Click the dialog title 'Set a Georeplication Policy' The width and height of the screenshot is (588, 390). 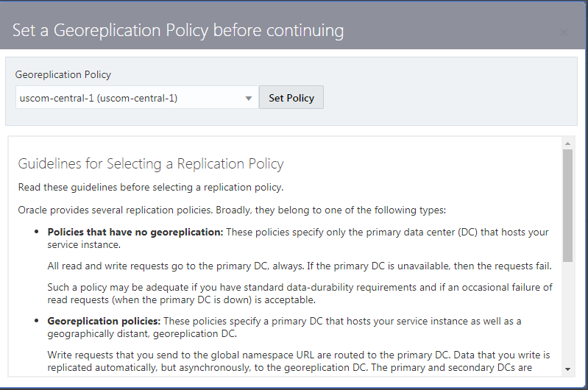coord(178,30)
